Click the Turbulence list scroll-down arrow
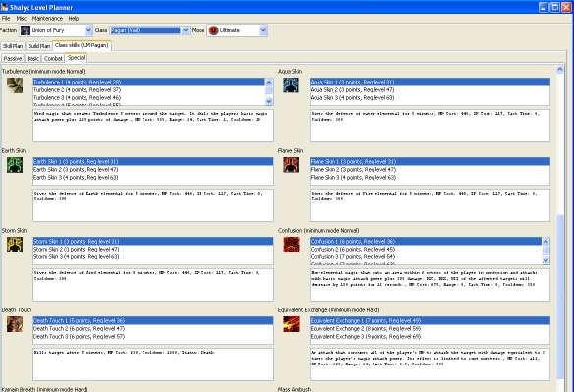This screenshot has height=392, width=574. tap(269, 101)
